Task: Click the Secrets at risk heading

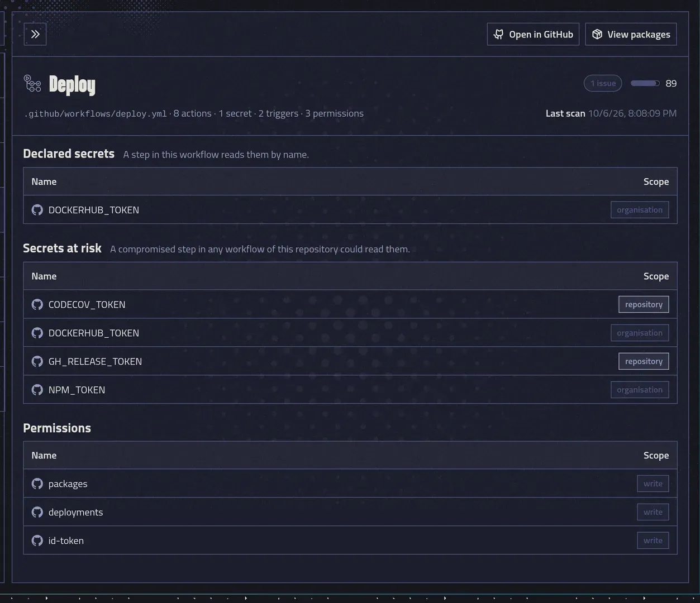Action: click(x=62, y=248)
